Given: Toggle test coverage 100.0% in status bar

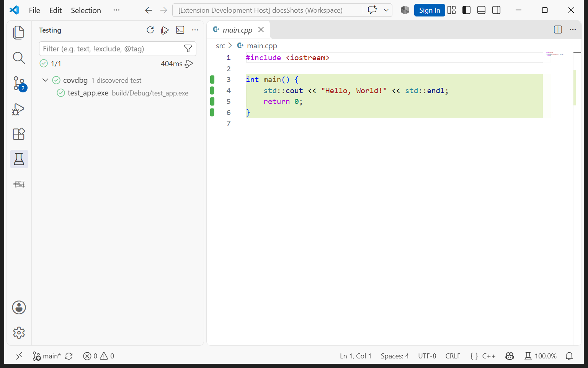Looking at the screenshot, I should 540,356.
